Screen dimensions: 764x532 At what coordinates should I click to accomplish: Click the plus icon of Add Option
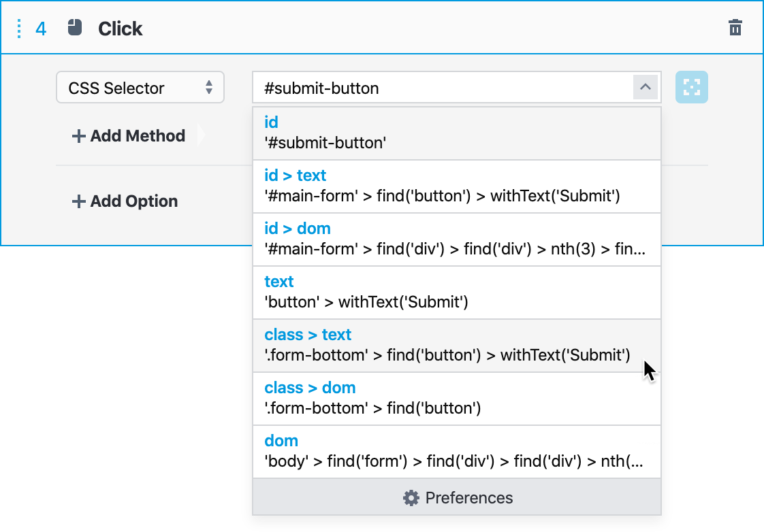click(x=79, y=201)
